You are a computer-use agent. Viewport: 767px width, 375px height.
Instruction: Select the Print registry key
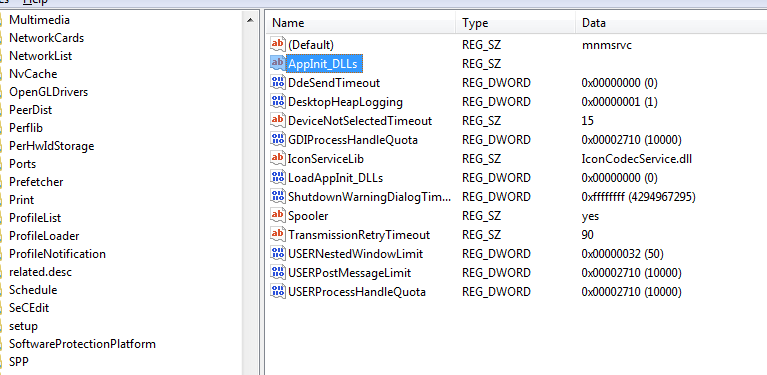tap(22, 200)
